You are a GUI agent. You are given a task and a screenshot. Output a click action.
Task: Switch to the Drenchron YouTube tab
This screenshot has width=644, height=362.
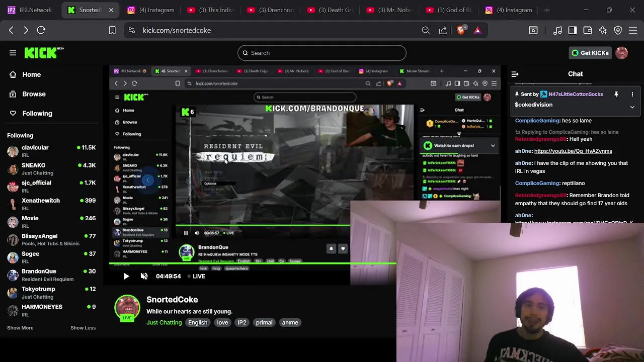click(x=271, y=10)
